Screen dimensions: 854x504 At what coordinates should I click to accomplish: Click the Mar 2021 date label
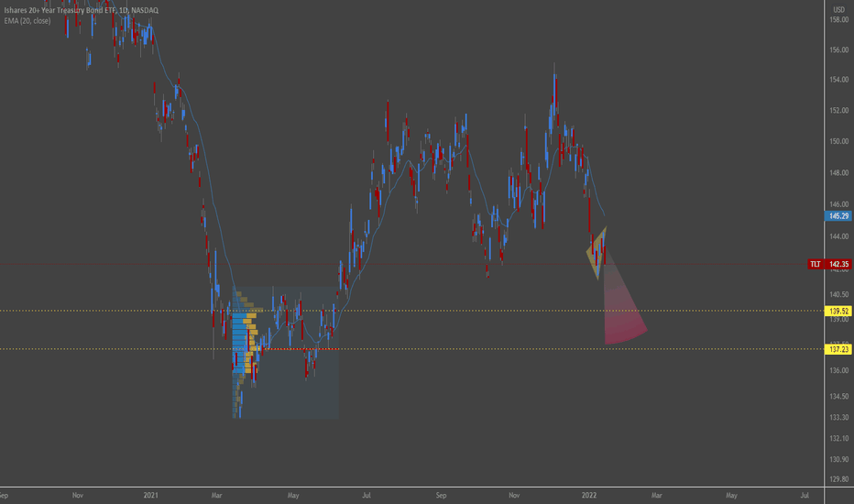(217, 495)
